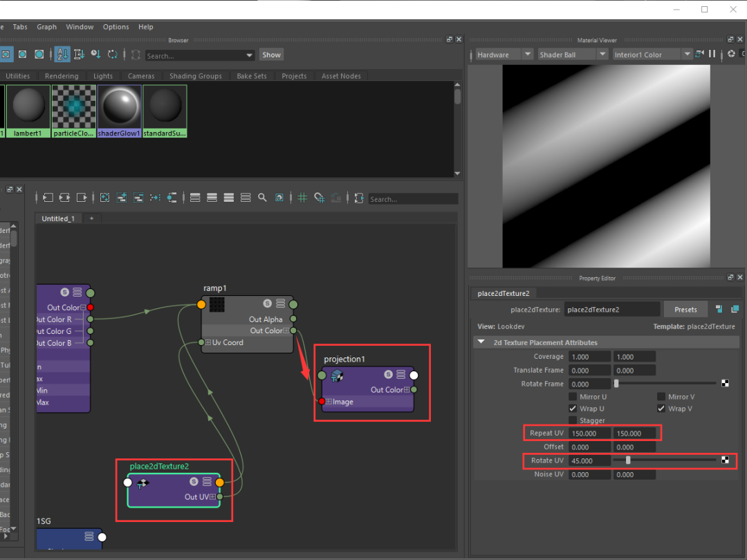Switch to the Shading Groups tab
Image resolution: width=747 pixels, height=560 pixels.
[x=195, y=76]
